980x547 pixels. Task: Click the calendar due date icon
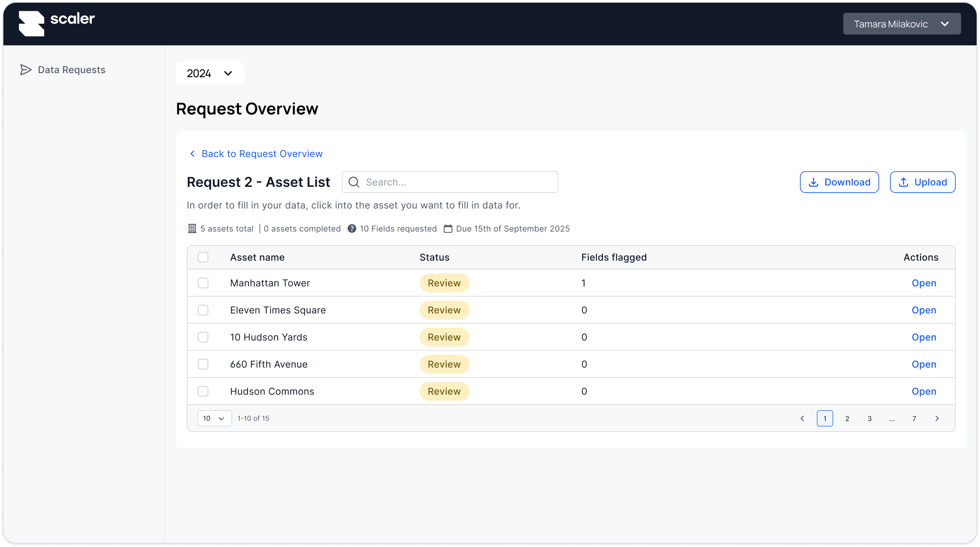(448, 229)
